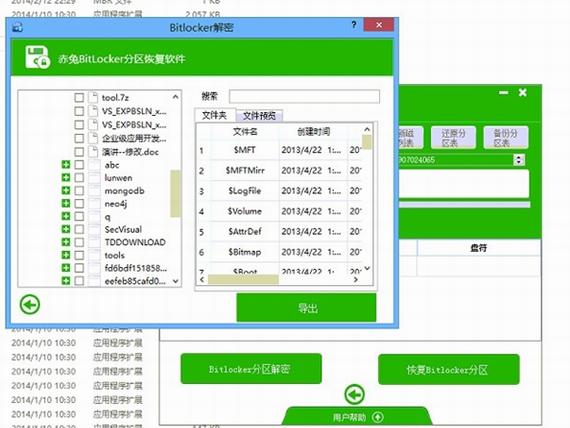Click file table scroll-right arrow
This screenshot has width=570, height=428.
[356, 279]
